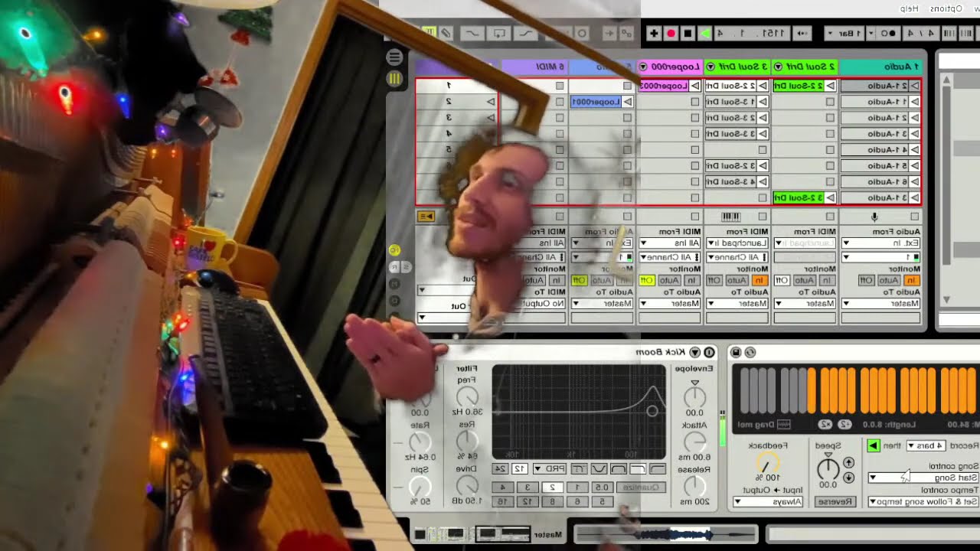Select the 6 MIDI track header

point(536,67)
